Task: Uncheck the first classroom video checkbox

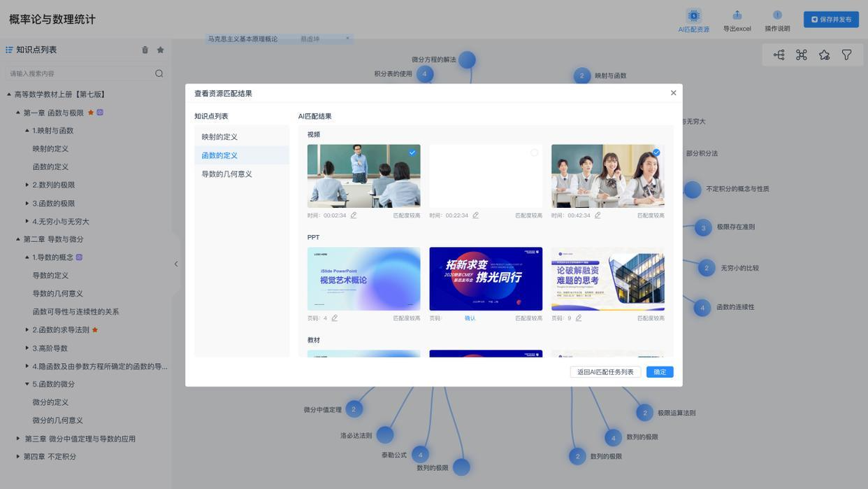Action: 412,153
